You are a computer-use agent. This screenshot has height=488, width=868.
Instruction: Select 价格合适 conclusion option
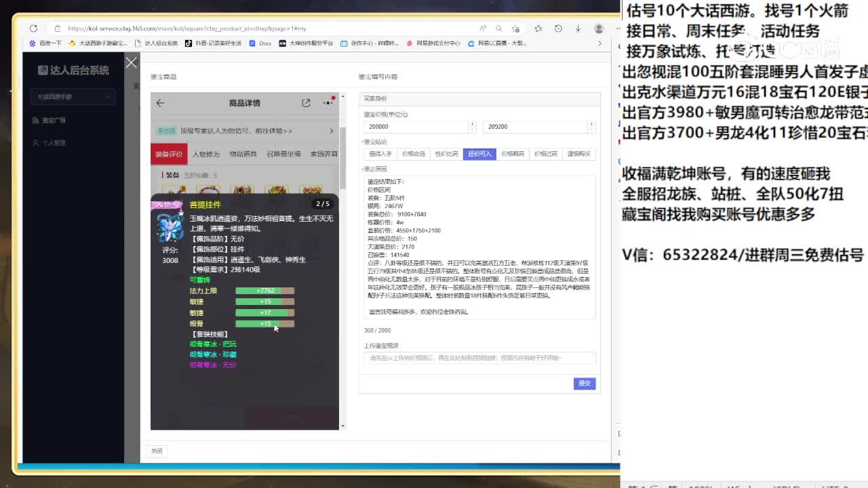pyautogui.click(x=414, y=154)
